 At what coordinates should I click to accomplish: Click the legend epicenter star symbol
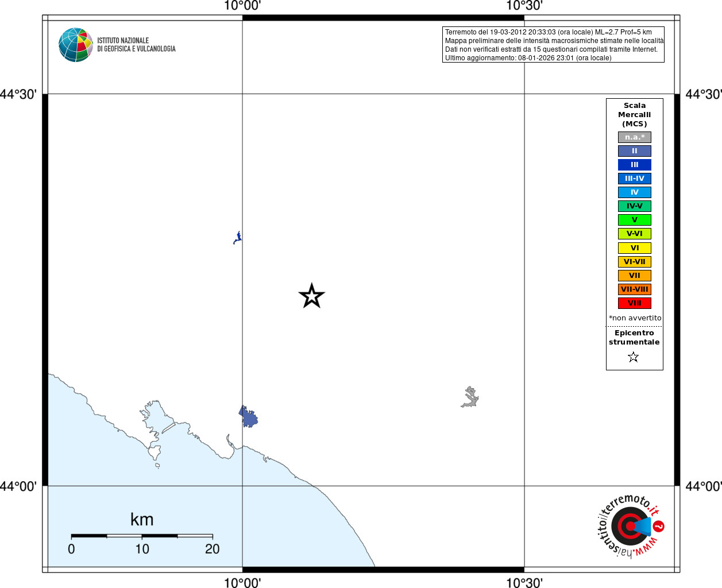point(634,357)
